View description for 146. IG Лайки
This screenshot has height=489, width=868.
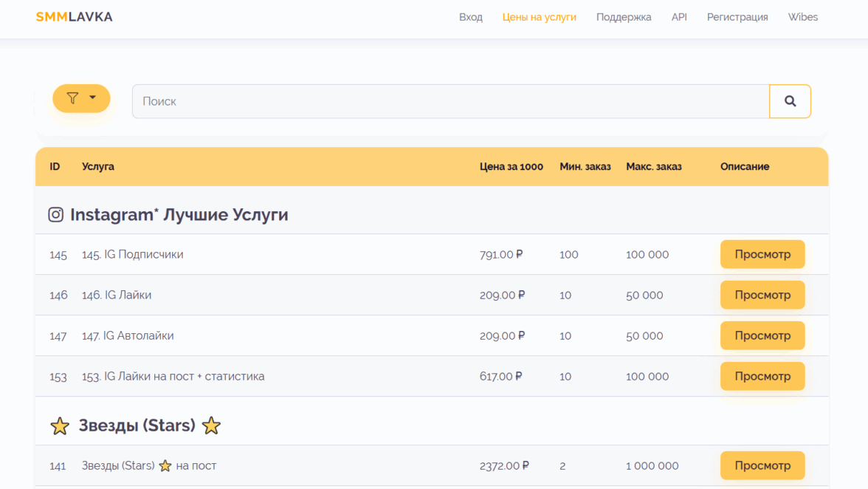[762, 295]
